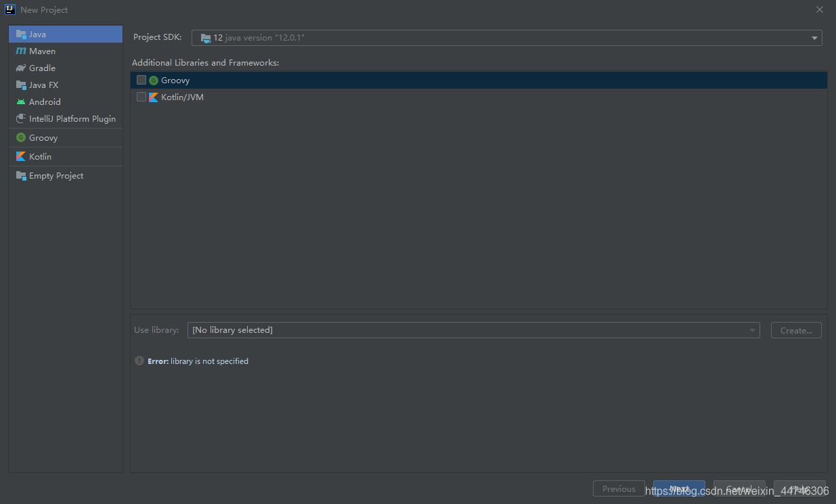The image size is (836, 504).
Task: Click the Help button
Action: click(x=799, y=488)
